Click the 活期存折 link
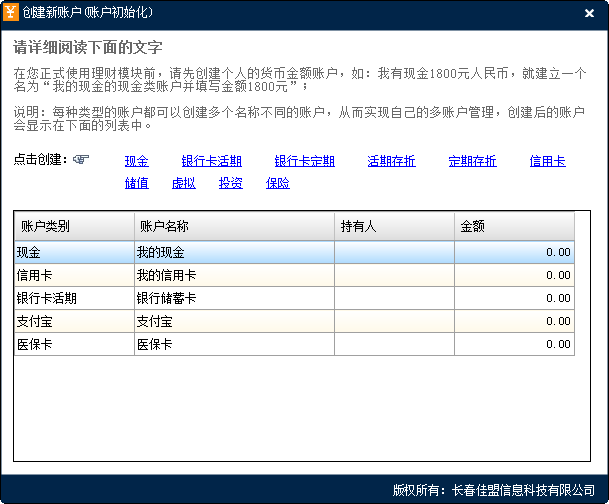Image resolution: width=609 pixels, height=504 pixels. point(392,161)
